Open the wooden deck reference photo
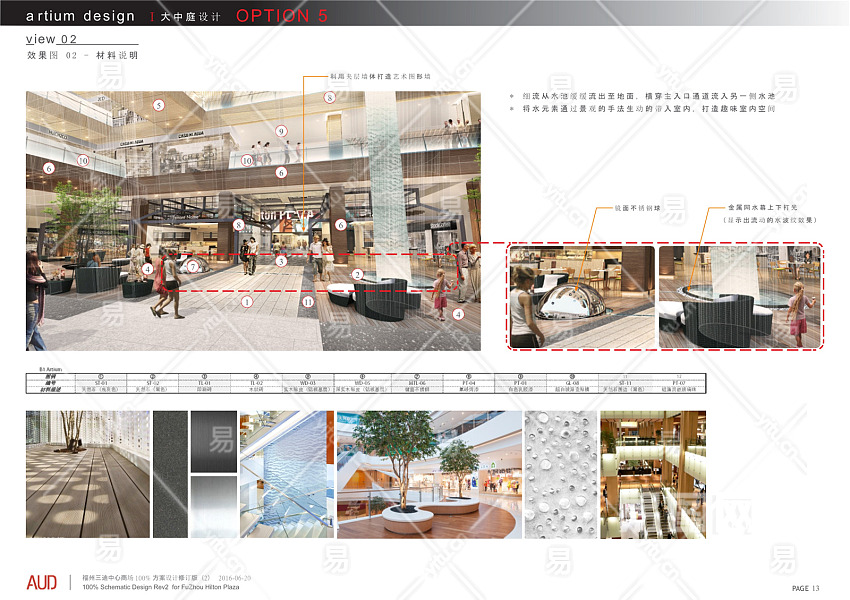850x600 pixels. [x=88, y=474]
